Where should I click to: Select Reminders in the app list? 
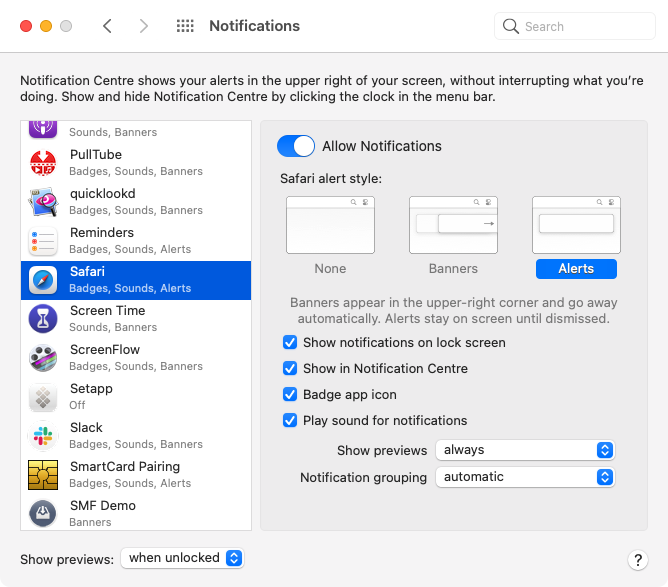136,241
